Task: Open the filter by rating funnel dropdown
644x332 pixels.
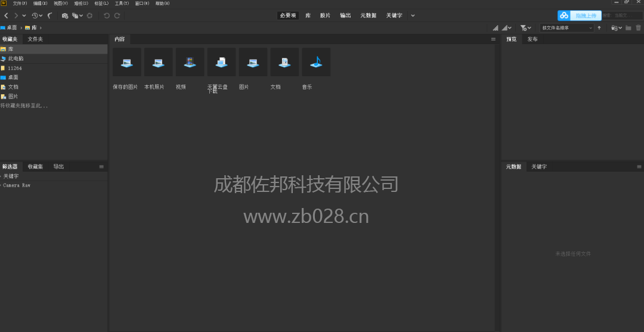Action: click(526, 28)
